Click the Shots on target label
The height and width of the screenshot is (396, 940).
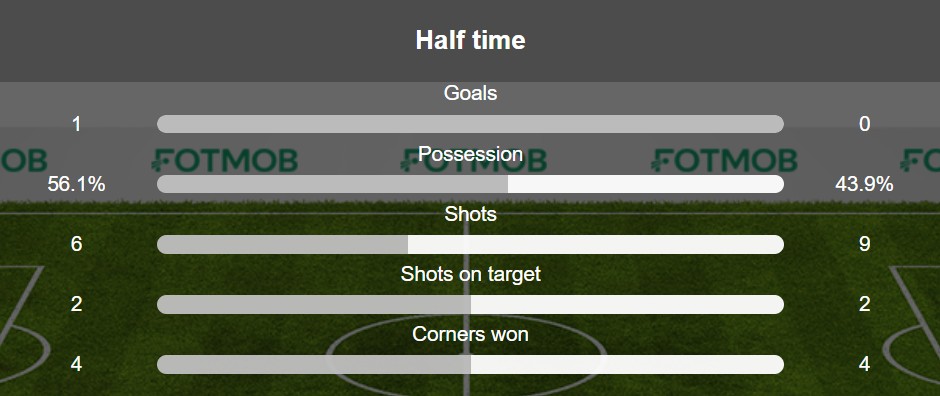[x=470, y=274]
